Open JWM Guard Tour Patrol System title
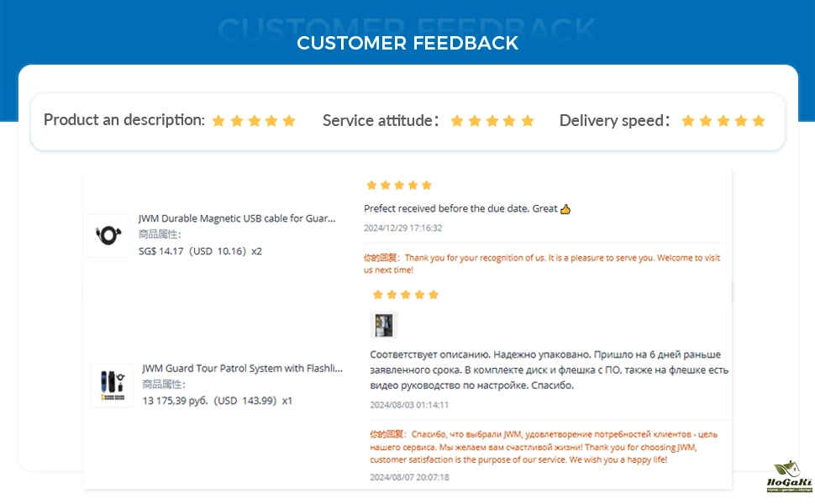 (x=243, y=368)
